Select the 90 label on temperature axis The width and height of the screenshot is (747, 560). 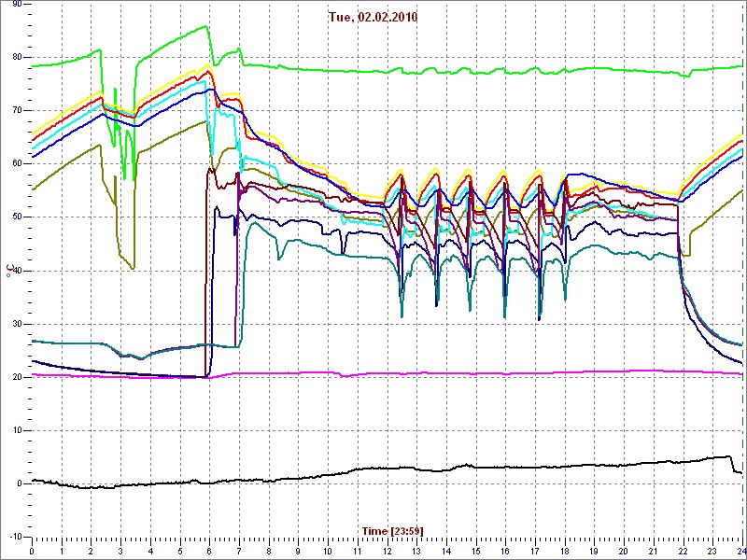point(16,4)
